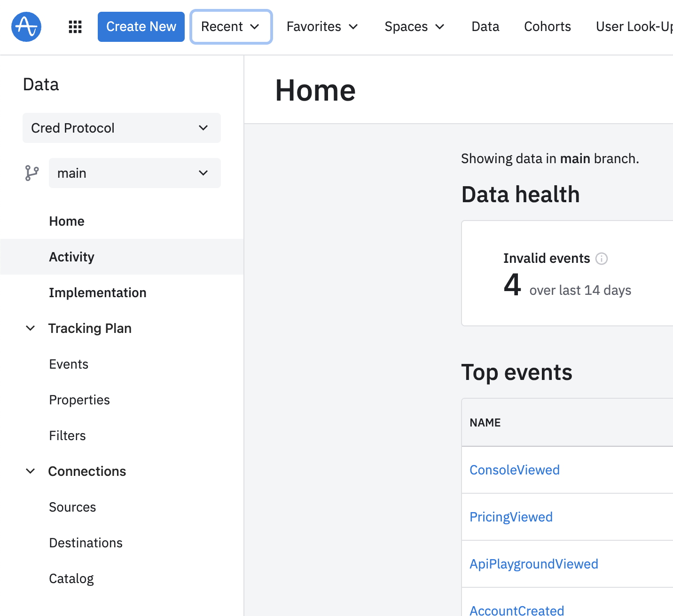Image resolution: width=673 pixels, height=616 pixels.
Task: Select Activity in the sidebar
Action: point(122,257)
